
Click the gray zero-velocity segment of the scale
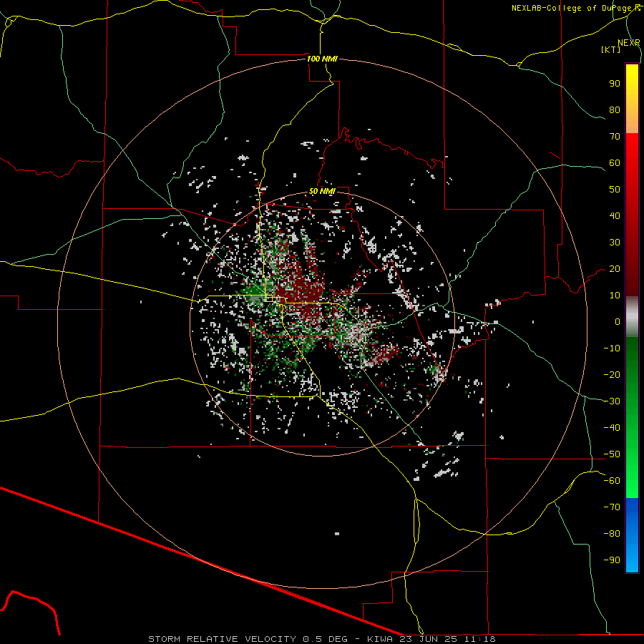pyautogui.click(x=632, y=317)
